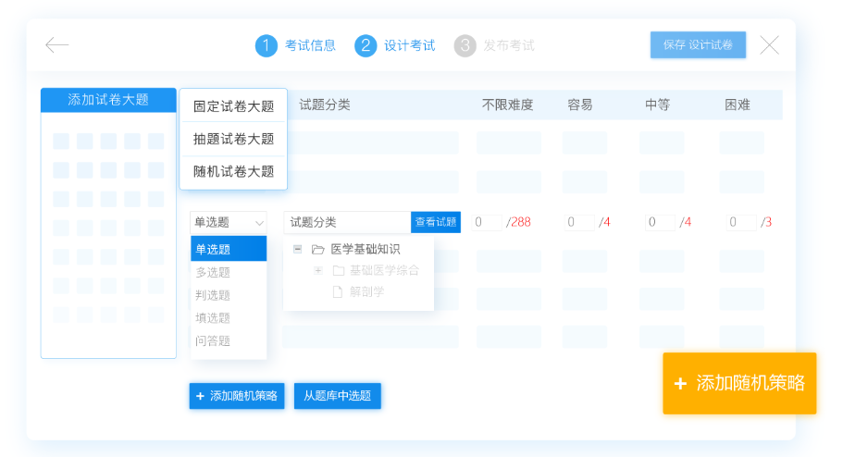Expand the 基础医学综合 folder node
The width and height of the screenshot is (868, 457).
point(318,270)
